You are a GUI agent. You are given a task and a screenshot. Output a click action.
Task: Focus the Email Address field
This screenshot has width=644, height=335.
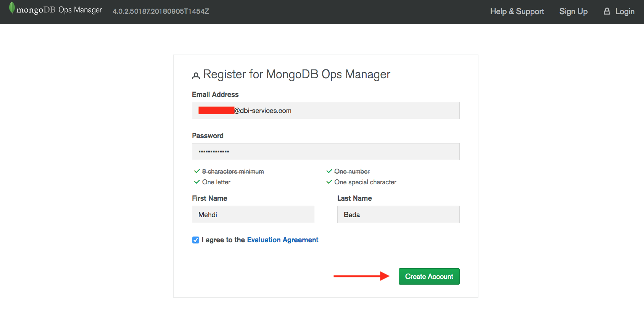point(326,111)
